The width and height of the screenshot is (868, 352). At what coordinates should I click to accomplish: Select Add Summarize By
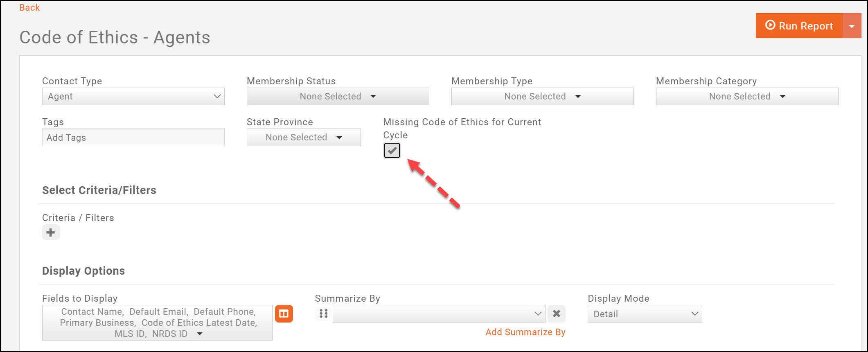(x=525, y=332)
